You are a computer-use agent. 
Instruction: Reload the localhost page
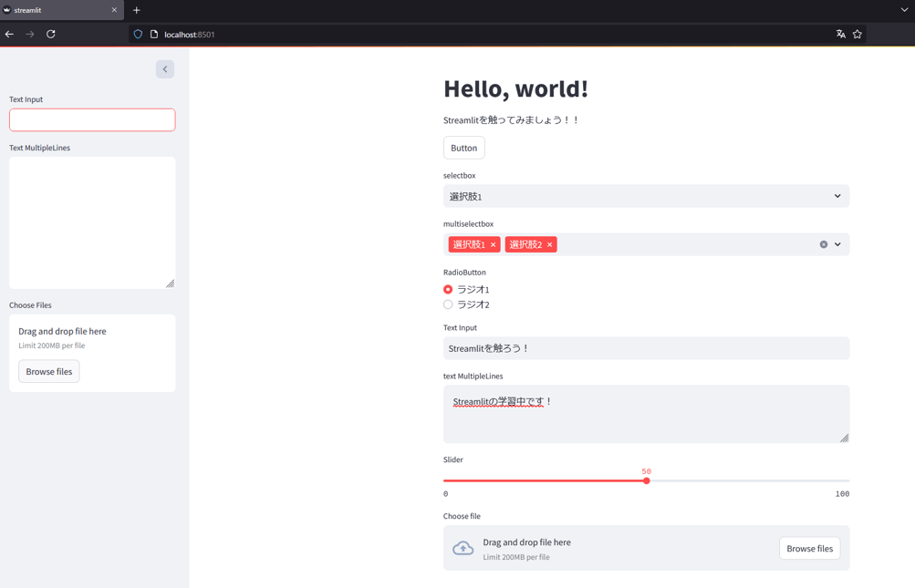point(51,35)
